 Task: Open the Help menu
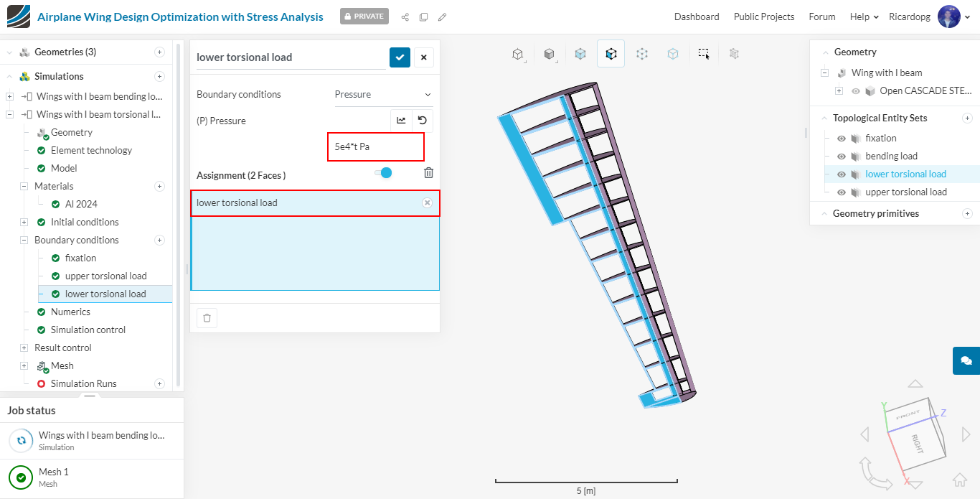[863, 17]
